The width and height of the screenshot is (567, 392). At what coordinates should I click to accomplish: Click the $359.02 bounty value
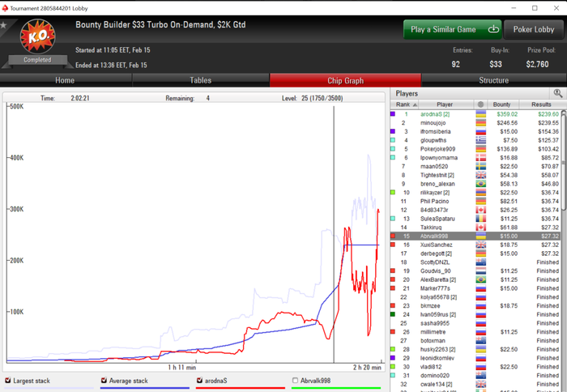(507, 114)
